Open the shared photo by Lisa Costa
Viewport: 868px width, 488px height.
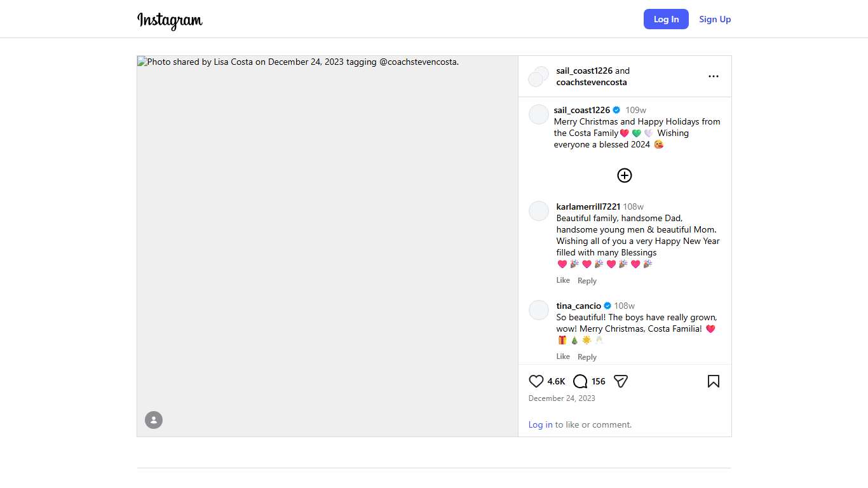(x=327, y=246)
